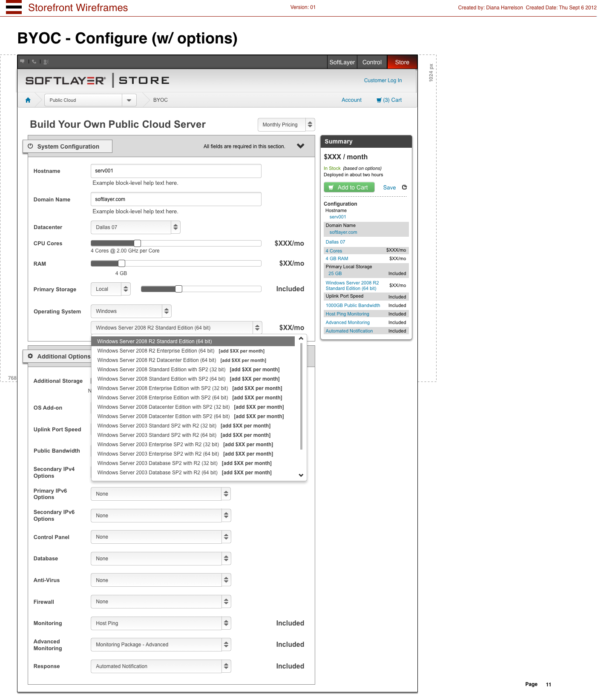Click the Dallas 07 link in Summary
The image size is (598, 700).
pos(335,242)
